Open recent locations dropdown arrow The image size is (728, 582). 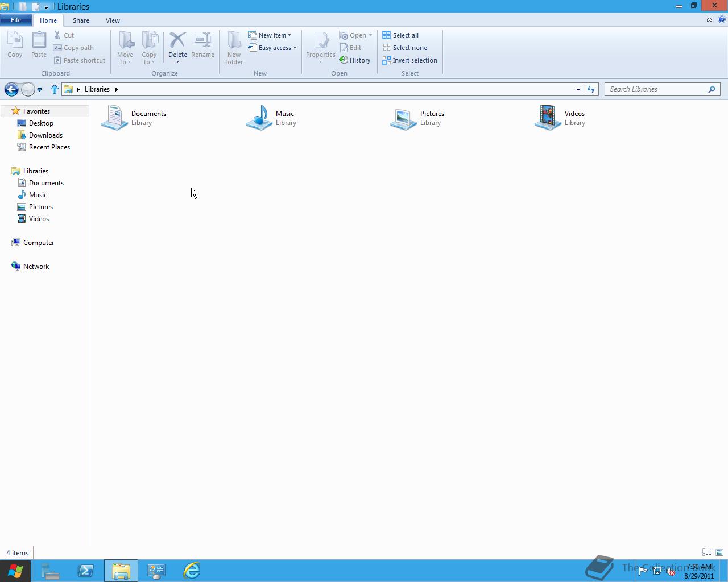[39, 90]
